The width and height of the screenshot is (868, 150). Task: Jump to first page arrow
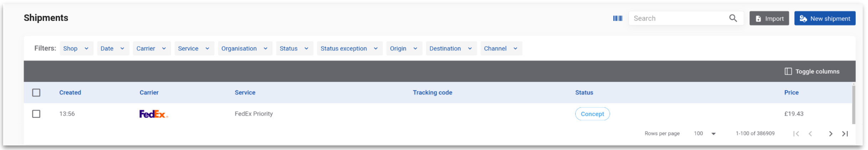[x=796, y=134]
